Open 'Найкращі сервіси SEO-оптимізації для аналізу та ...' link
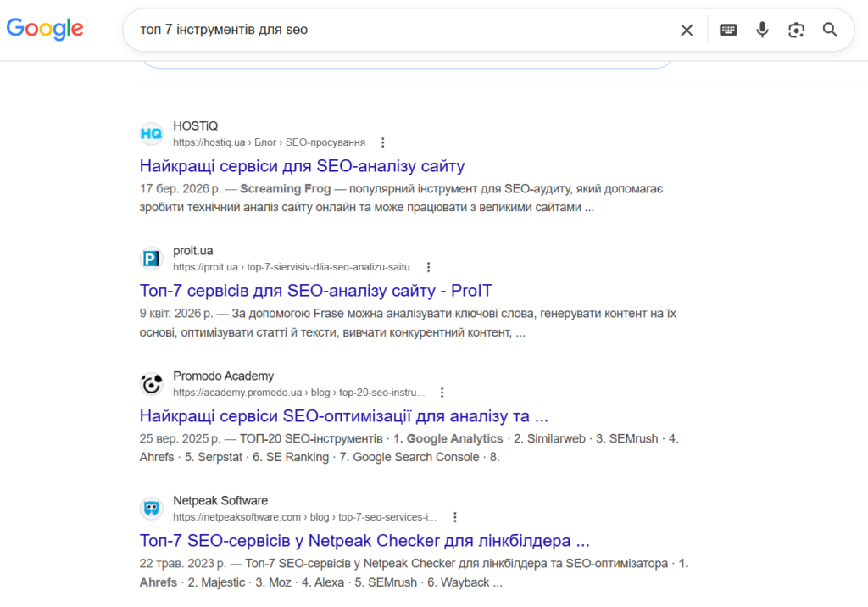 tap(344, 415)
